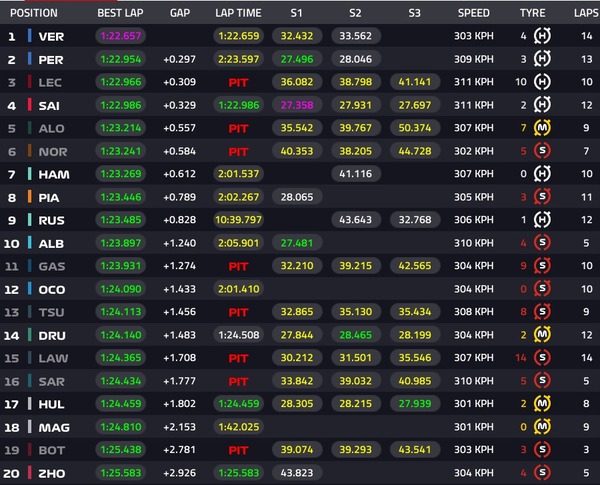This screenshot has height=485, width=600.
Task: Click VER's hard tyre icon
Action: click(x=542, y=36)
